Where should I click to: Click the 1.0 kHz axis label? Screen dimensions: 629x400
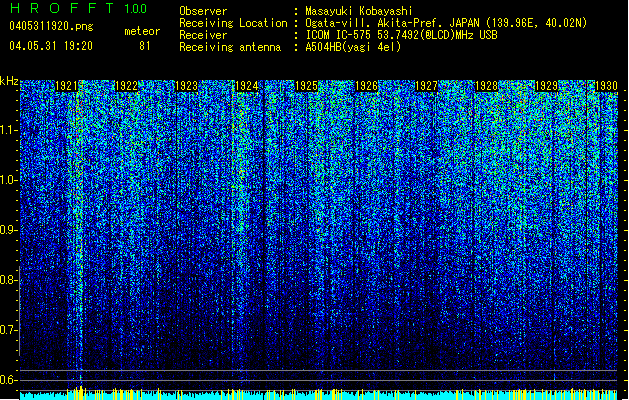[x=8, y=180]
